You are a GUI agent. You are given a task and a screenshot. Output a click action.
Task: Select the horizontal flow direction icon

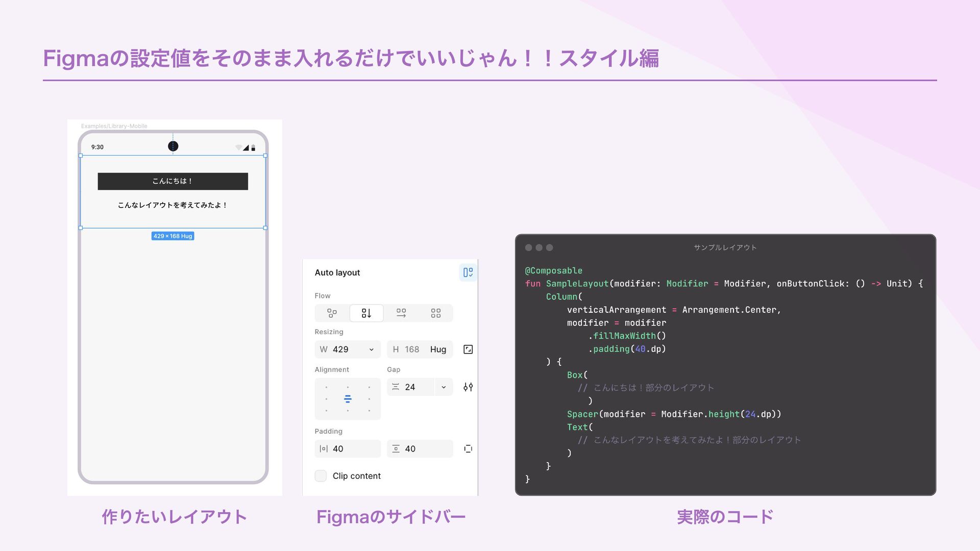point(401,313)
